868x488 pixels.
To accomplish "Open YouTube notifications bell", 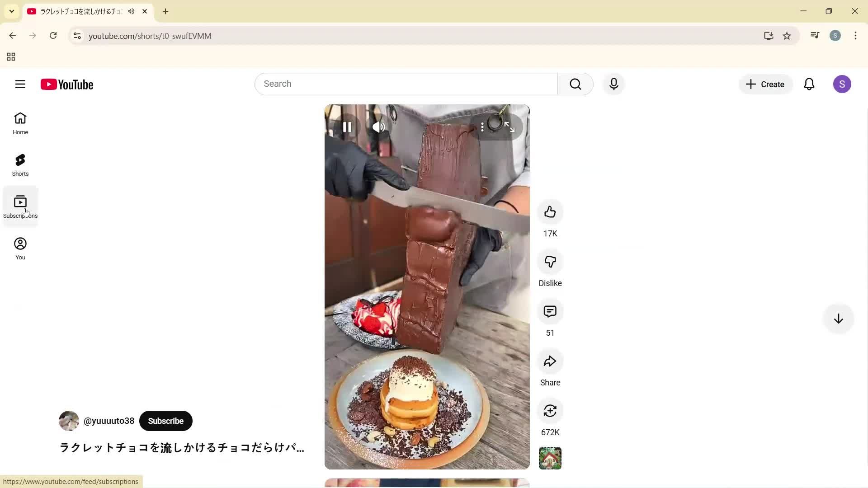I will click(x=809, y=84).
